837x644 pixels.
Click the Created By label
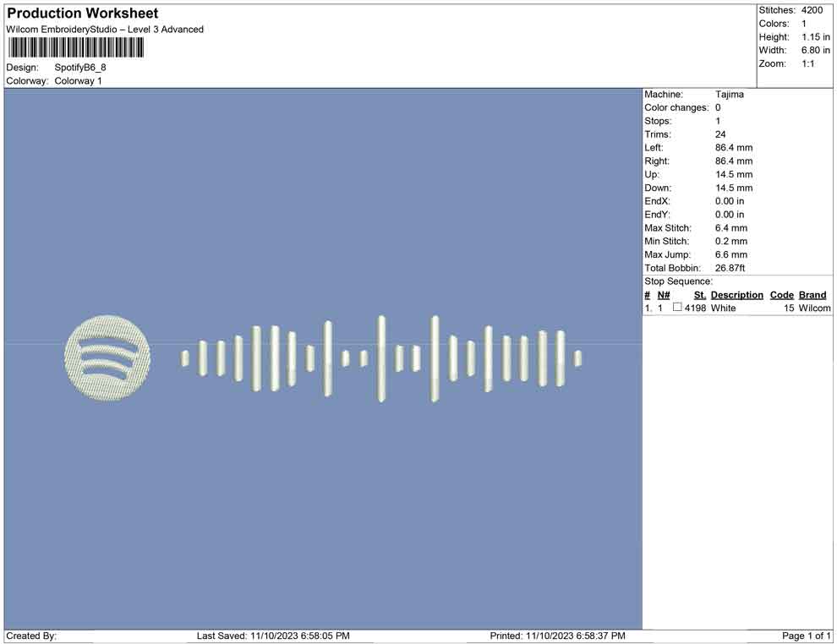tap(31, 636)
